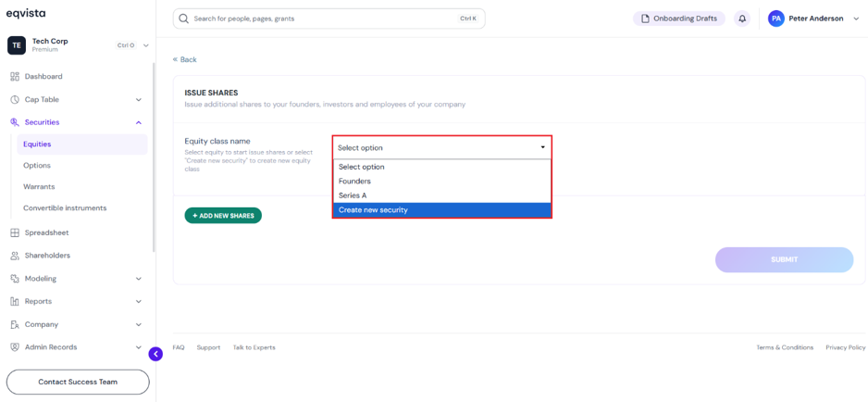Click Add New Shares button

[x=223, y=216]
